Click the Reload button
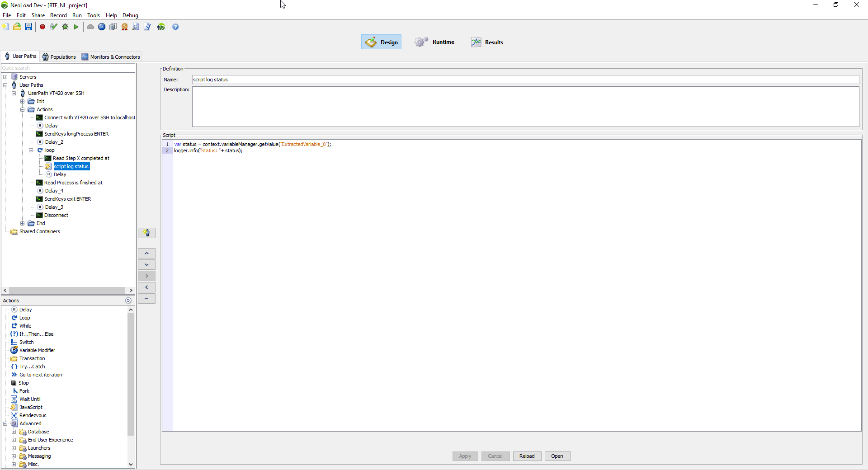The height and width of the screenshot is (470, 868). (x=527, y=456)
